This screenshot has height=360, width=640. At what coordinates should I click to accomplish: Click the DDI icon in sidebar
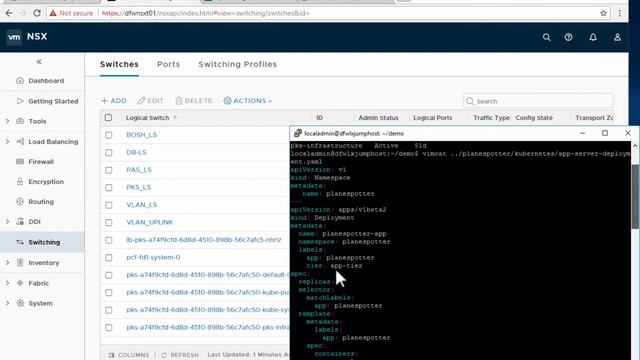pyautogui.click(x=20, y=221)
